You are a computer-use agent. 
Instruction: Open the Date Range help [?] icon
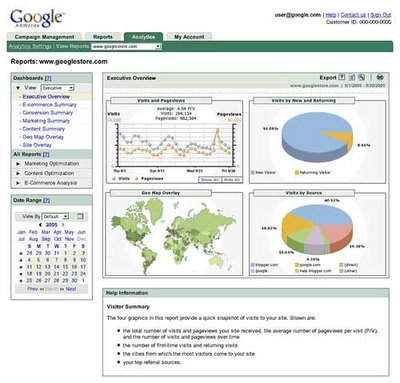pyautogui.click(x=47, y=201)
